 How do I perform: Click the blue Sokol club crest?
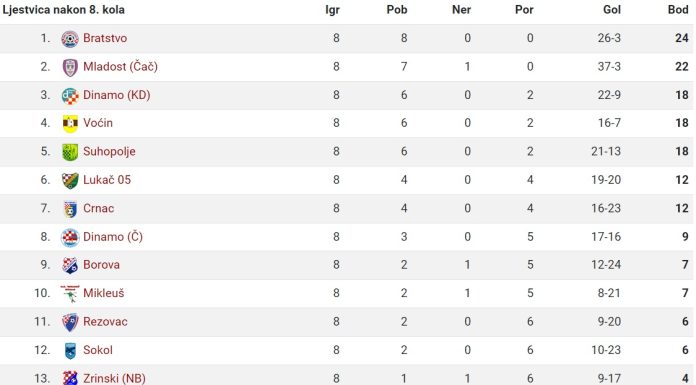70,351
